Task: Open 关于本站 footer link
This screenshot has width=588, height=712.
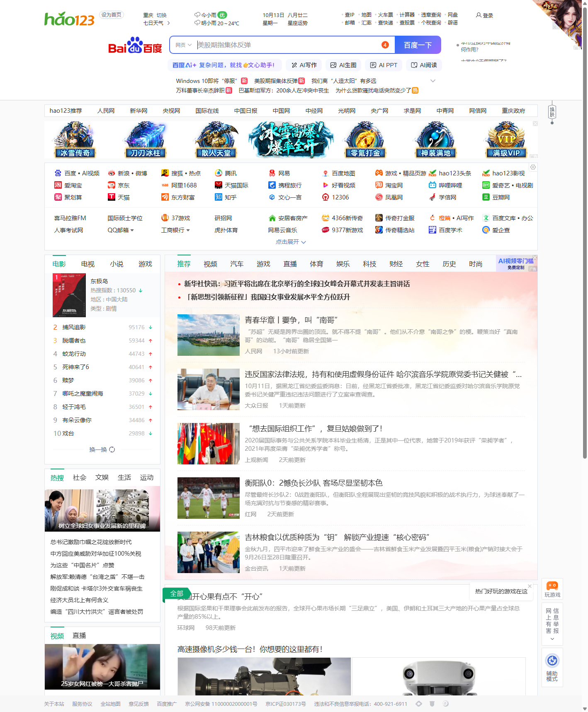Action: coord(54,704)
